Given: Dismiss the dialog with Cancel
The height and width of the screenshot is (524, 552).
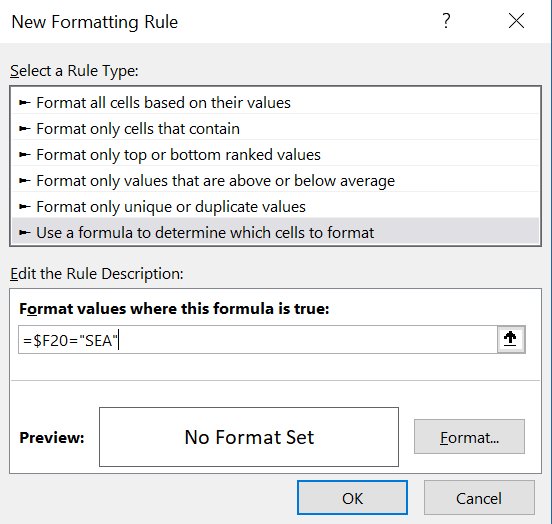Looking at the screenshot, I should [x=479, y=498].
